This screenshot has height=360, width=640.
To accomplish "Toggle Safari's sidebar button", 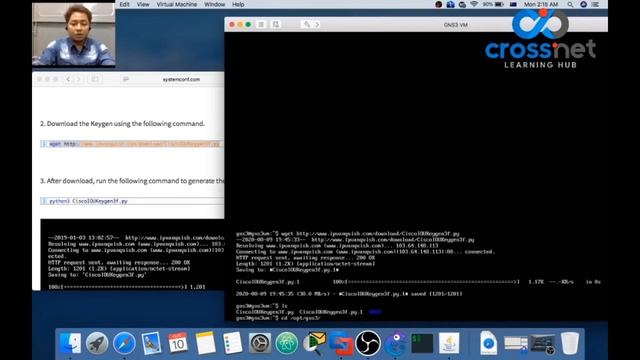I will click(x=95, y=79).
